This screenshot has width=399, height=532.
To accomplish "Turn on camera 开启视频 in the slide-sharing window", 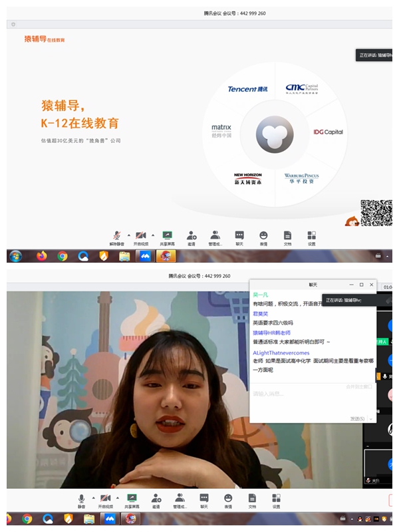I will [x=141, y=238].
